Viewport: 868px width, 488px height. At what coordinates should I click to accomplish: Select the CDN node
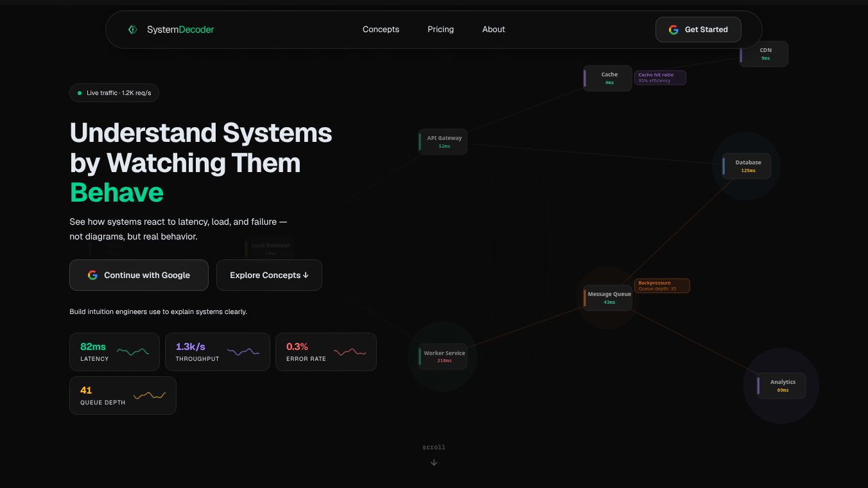(764, 54)
